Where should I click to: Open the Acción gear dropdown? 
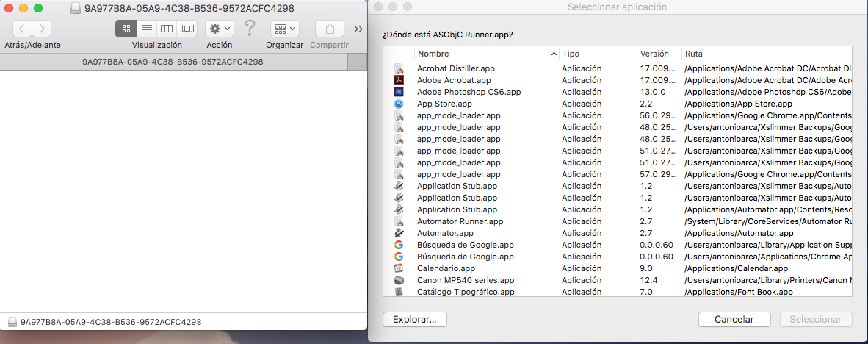click(x=220, y=29)
